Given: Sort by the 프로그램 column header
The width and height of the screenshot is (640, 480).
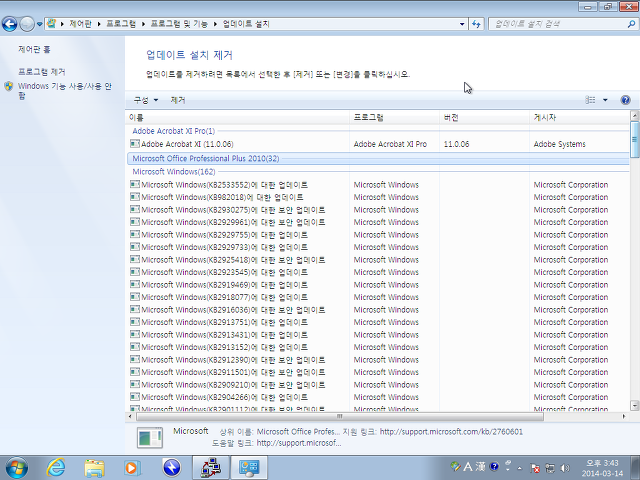Looking at the screenshot, I should click(x=394, y=118).
